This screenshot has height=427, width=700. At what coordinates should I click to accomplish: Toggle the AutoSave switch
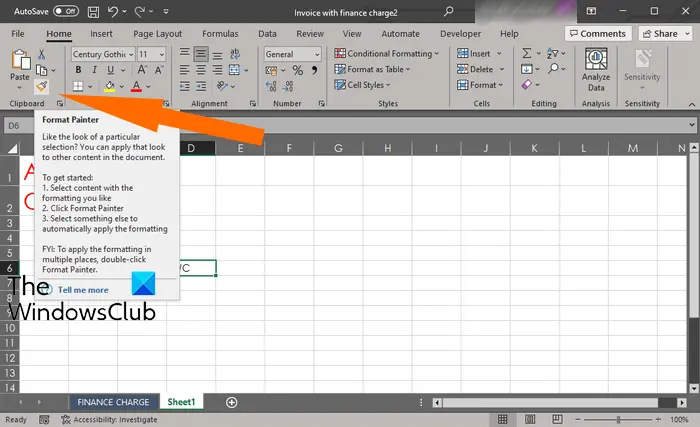coord(66,11)
